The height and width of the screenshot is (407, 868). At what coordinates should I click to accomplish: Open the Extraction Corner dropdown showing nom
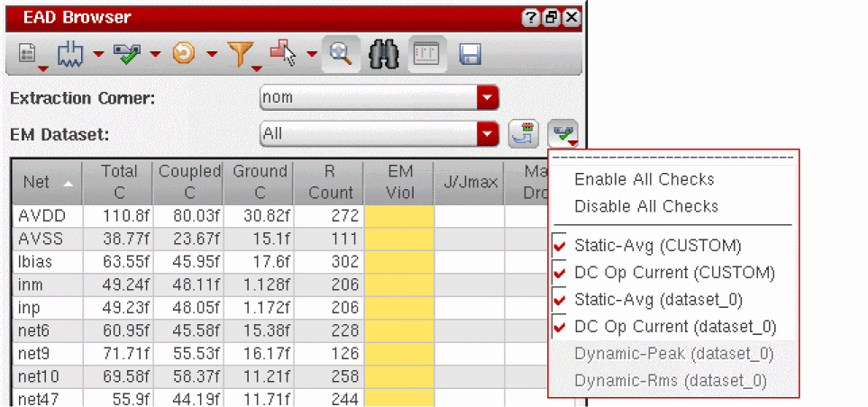coord(379,98)
